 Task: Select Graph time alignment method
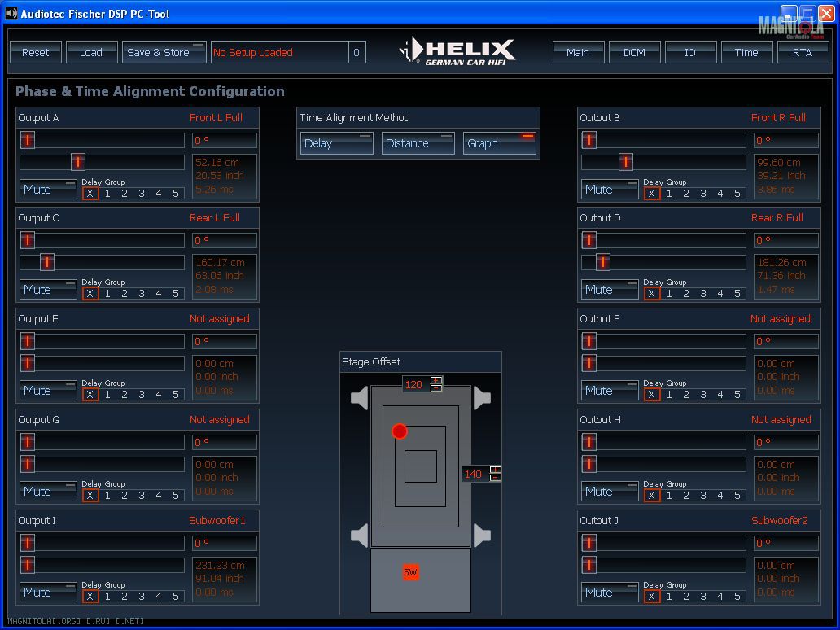(x=499, y=143)
